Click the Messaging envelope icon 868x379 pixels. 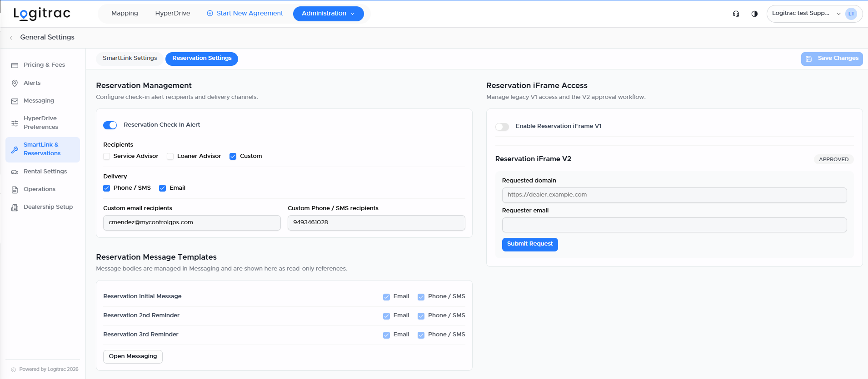(x=15, y=101)
